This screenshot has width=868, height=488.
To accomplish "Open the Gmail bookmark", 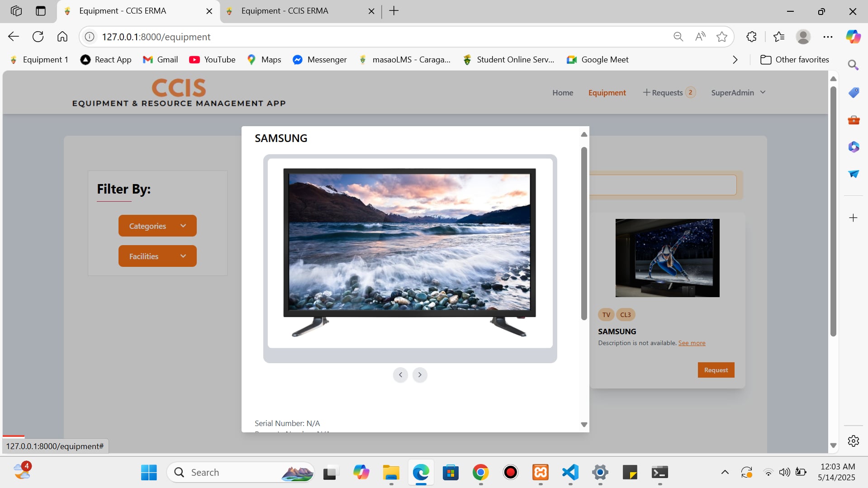I will pos(160,60).
